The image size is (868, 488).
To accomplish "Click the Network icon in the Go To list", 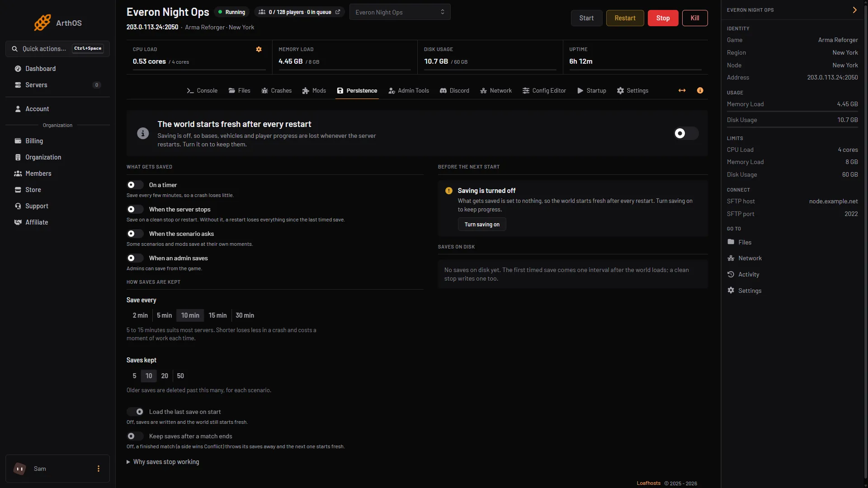I will 731,258.
